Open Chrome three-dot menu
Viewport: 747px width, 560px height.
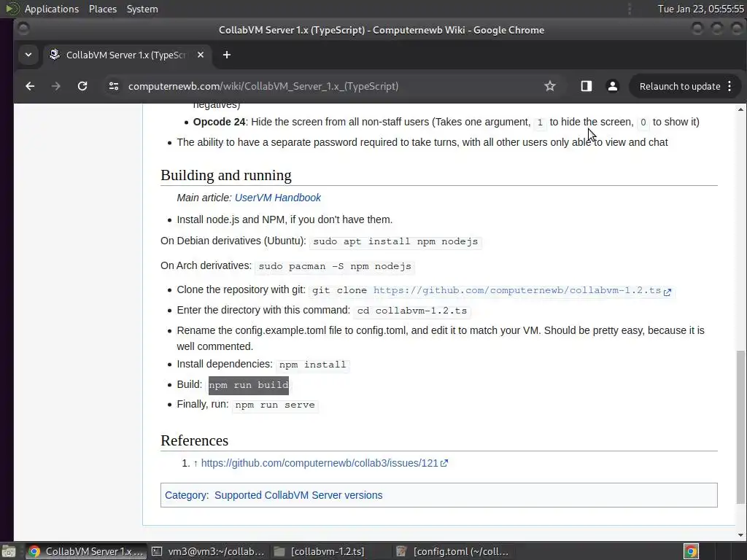[729, 86]
